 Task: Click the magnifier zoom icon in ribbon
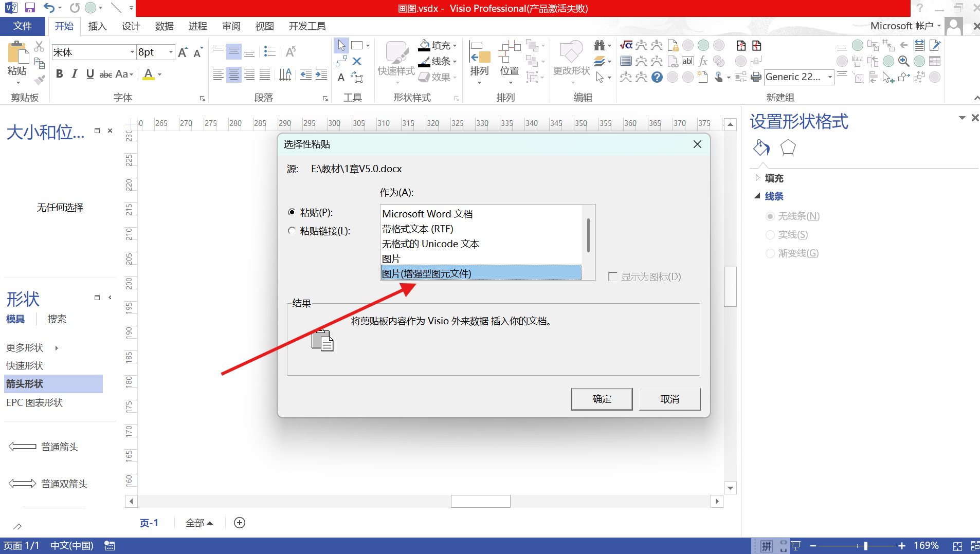[x=903, y=61]
